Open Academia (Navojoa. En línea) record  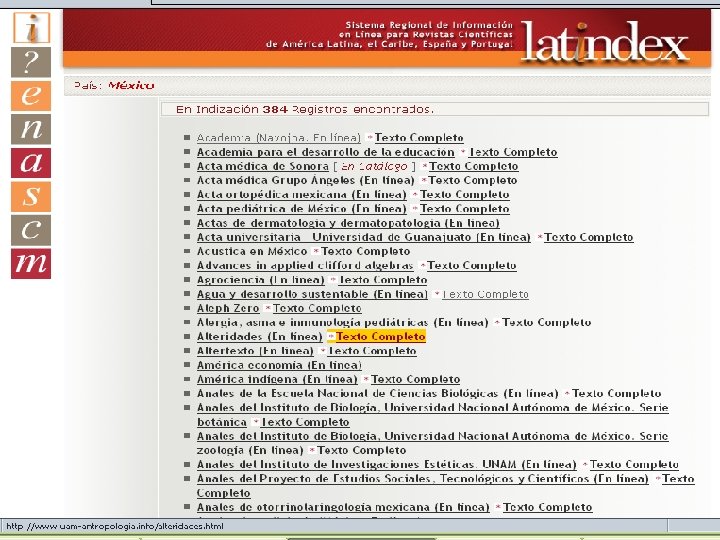coord(279,138)
